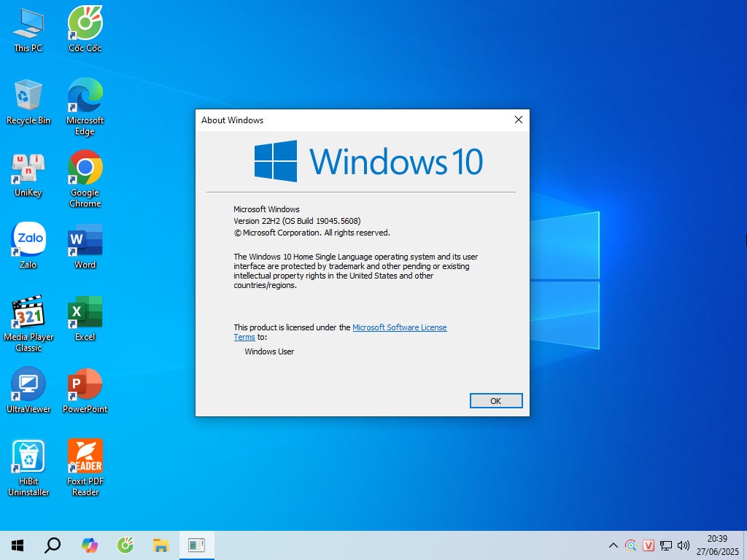Open the Windows Start menu
This screenshot has width=747, height=560.
(18, 545)
